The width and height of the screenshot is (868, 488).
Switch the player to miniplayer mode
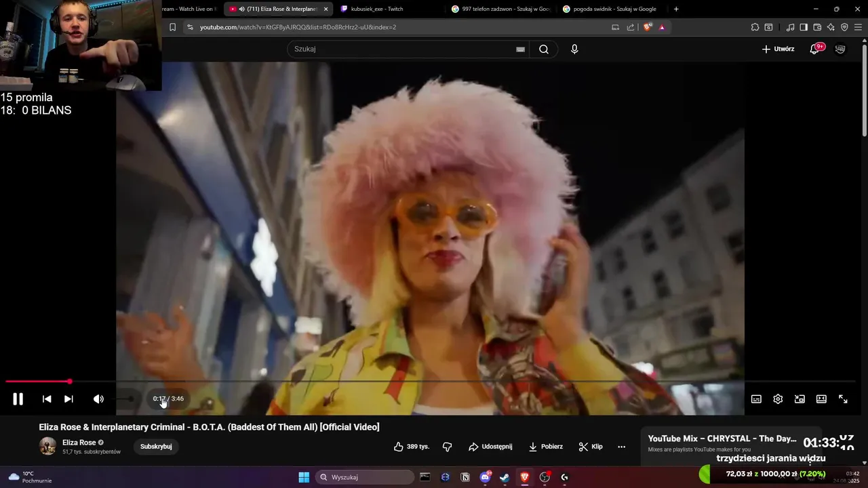click(800, 399)
